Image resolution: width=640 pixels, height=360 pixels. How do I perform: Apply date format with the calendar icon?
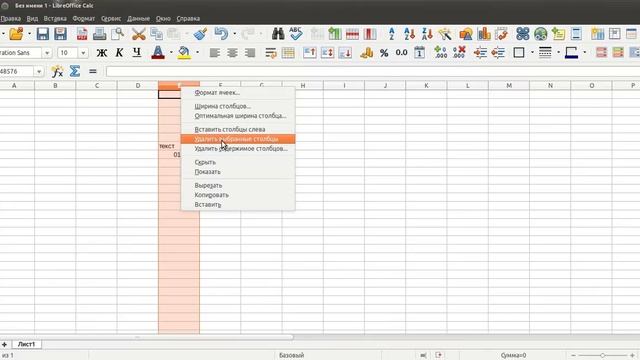pos(419,53)
